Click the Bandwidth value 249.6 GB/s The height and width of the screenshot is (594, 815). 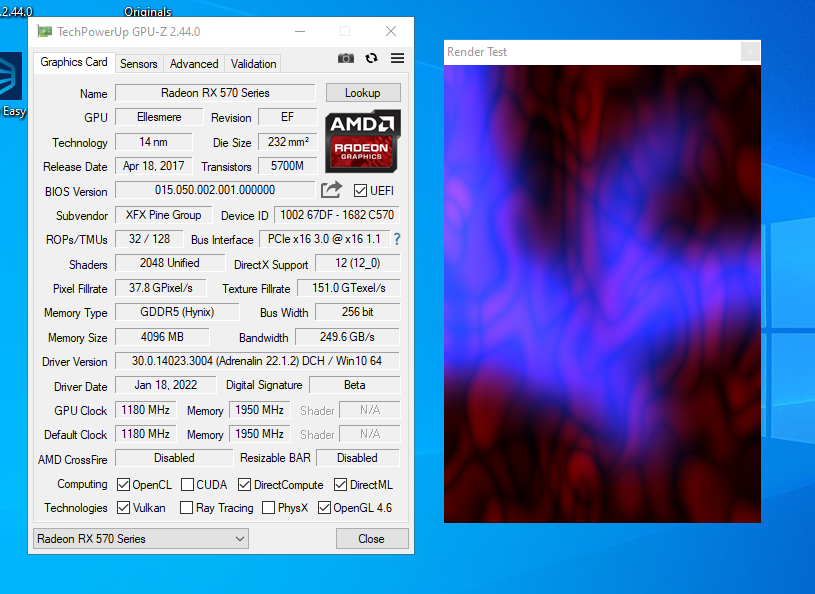click(x=347, y=337)
